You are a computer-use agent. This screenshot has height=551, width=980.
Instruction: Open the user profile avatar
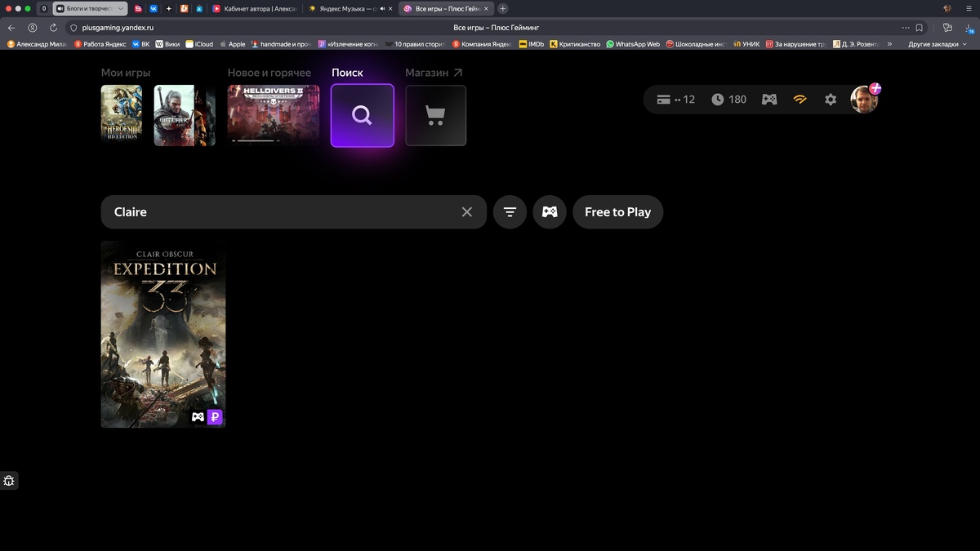pos(864,100)
